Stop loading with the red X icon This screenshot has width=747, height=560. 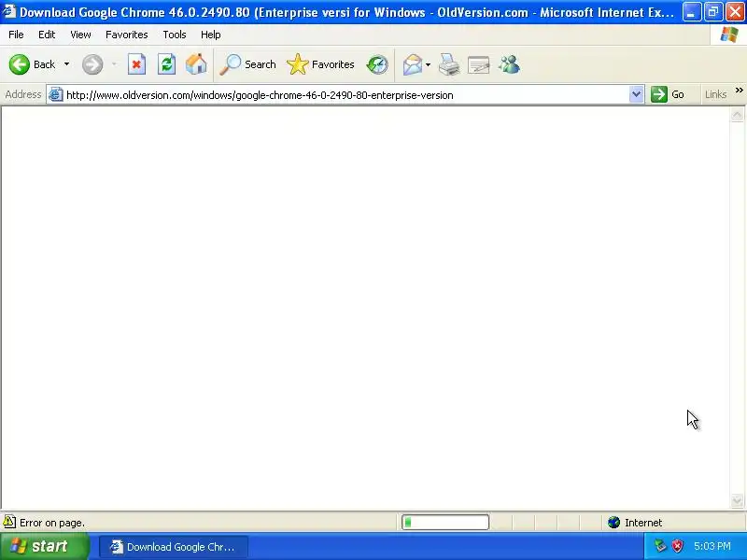click(x=136, y=64)
